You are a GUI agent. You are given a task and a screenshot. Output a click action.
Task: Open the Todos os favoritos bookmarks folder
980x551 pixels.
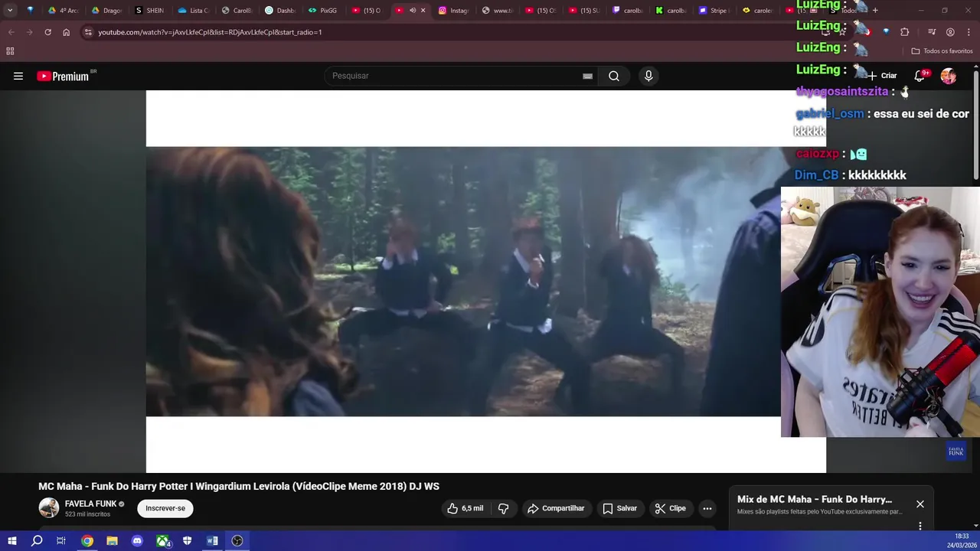942,51
